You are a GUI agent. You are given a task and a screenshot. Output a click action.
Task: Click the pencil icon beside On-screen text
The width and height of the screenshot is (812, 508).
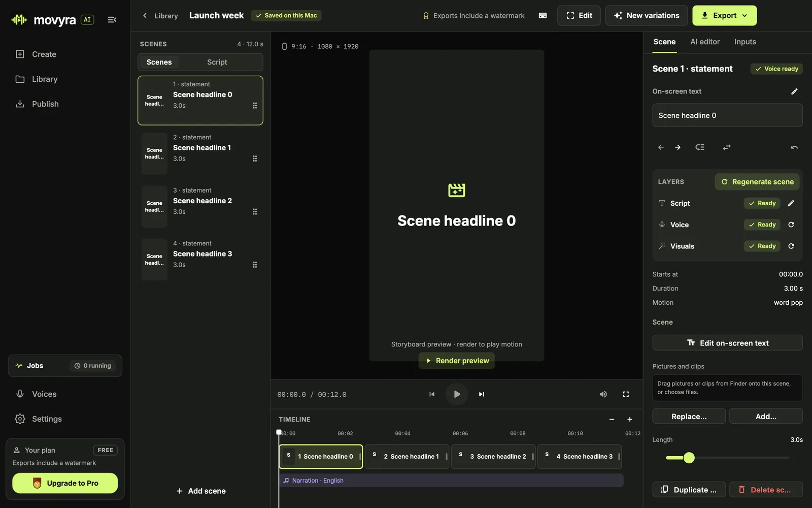(x=794, y=91)
